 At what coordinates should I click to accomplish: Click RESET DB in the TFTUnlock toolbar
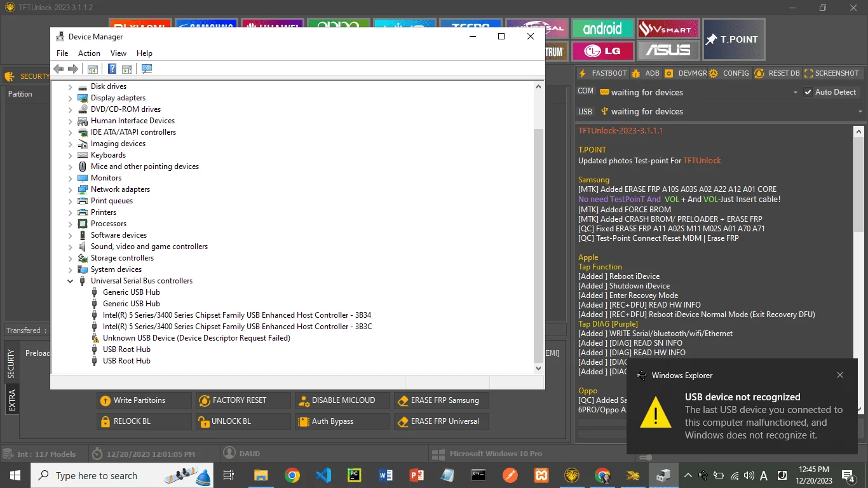(777, 73)
